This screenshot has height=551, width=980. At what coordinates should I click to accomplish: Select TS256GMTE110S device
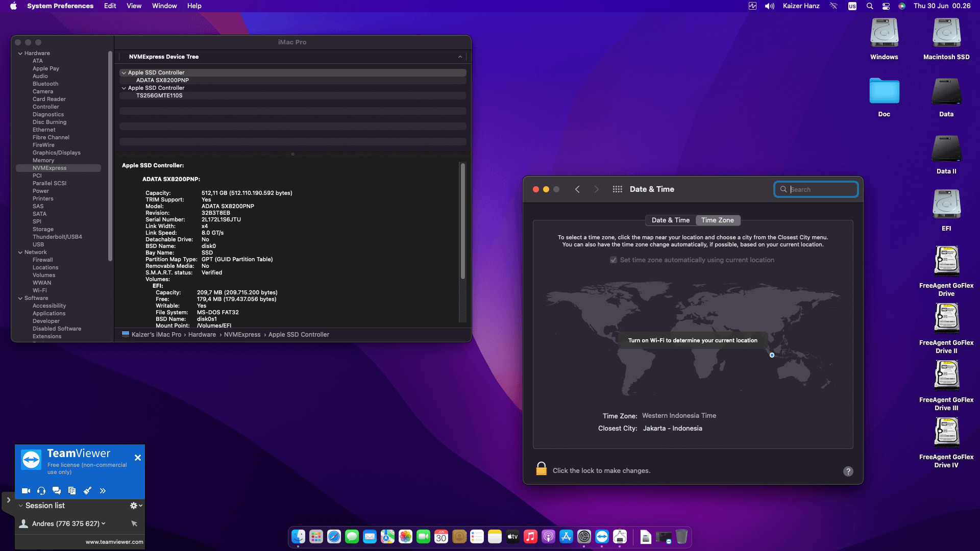tap(159, 96)
